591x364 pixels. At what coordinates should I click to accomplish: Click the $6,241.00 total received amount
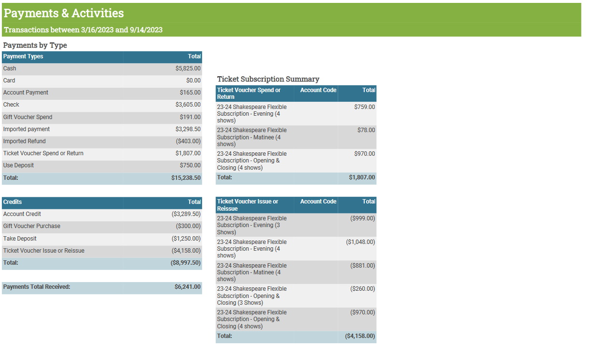tap(188, 287)
